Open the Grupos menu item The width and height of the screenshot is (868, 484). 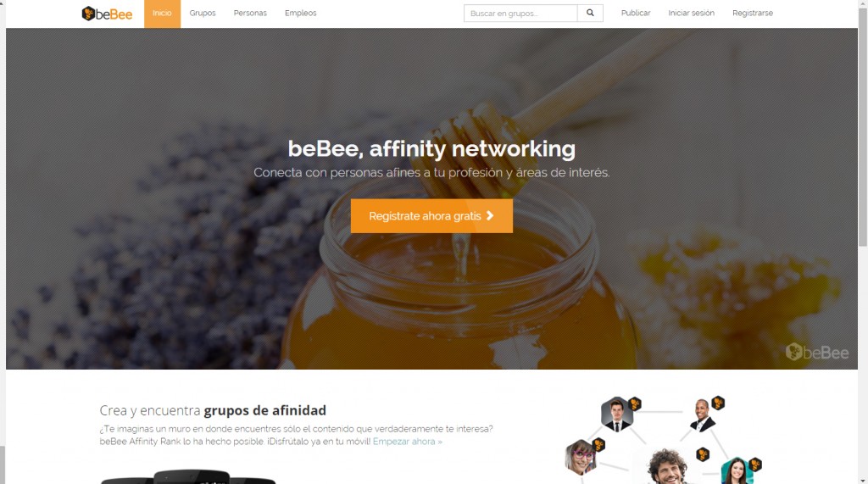(203, 13)
